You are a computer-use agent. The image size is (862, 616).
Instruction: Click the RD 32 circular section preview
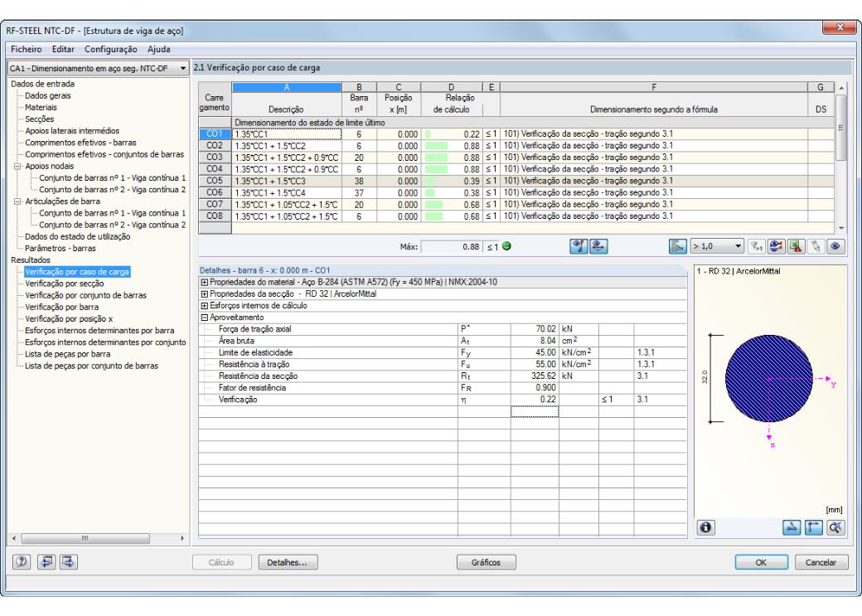tap(769, 378)
